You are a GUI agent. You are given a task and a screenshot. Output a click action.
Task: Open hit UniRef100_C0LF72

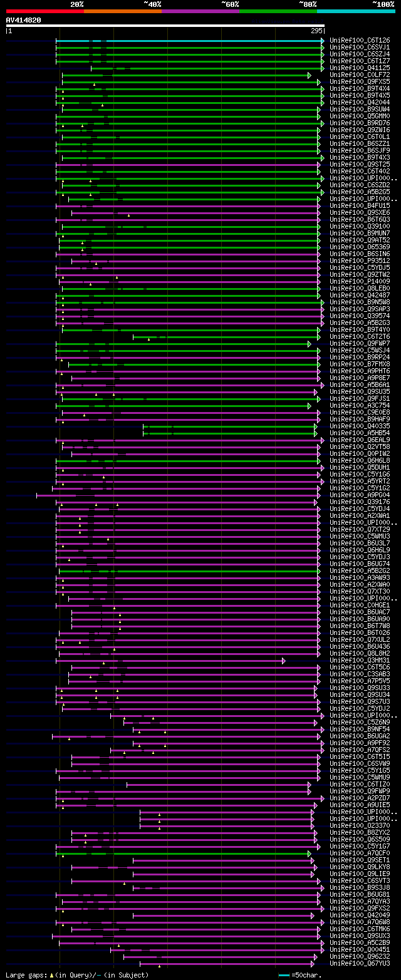360,75
